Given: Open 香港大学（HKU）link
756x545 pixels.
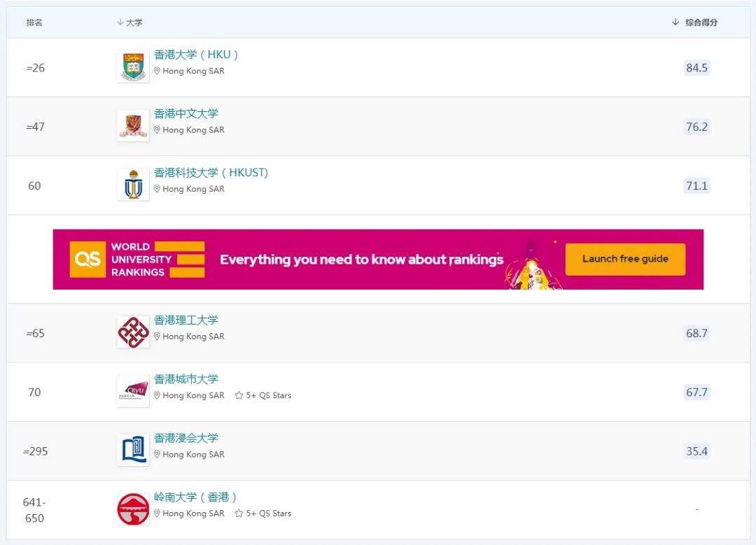Looking at the screenshot, I should [196, 55].
